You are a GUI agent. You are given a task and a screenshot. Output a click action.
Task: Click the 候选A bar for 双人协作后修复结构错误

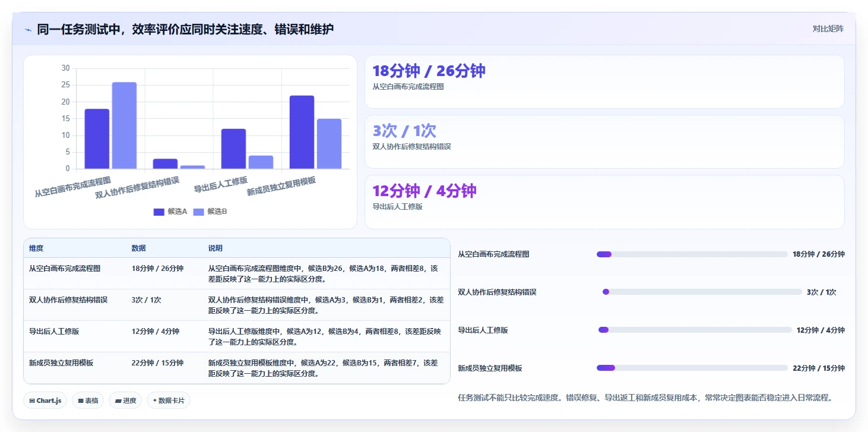[165, 164]
